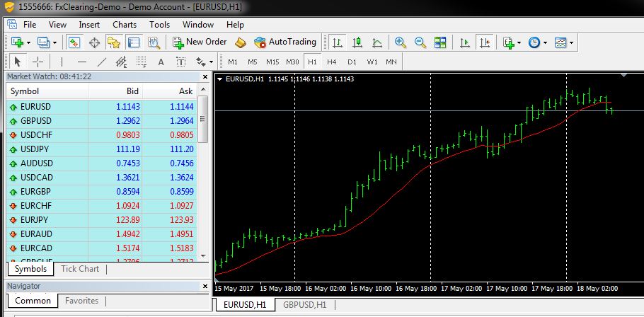Select the Crosshair cursor tool
Viewport: 644px width, 317px height.
(38, 62)
